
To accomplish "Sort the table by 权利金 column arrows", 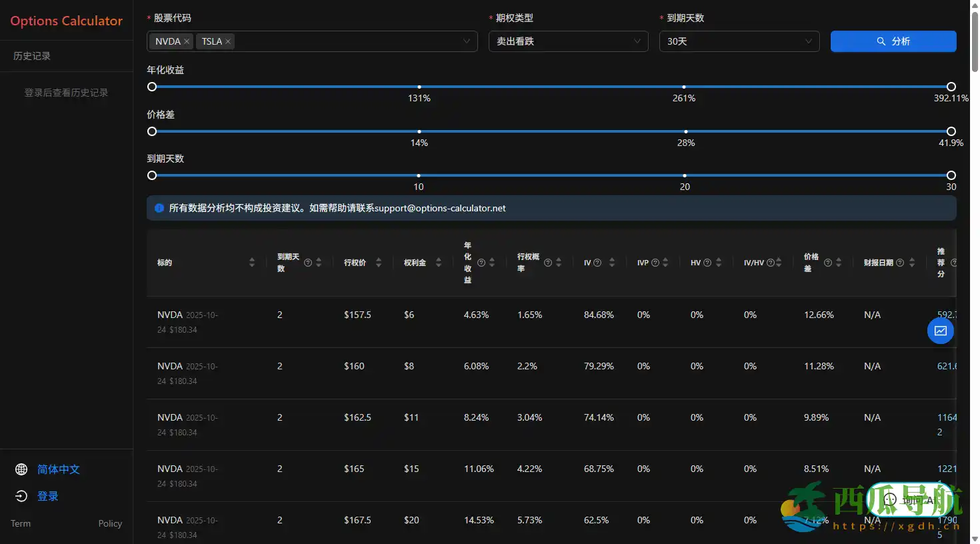I will [x=439, y=263].
